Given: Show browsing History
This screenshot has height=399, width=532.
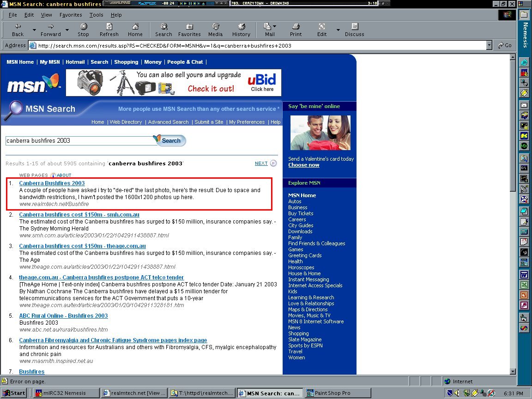Looking at the screenshot, I should tap(241, 30).
